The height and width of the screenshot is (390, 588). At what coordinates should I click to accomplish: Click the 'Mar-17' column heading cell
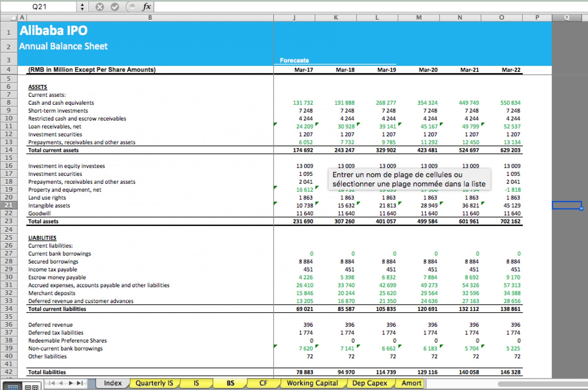(x=303, y=70)
